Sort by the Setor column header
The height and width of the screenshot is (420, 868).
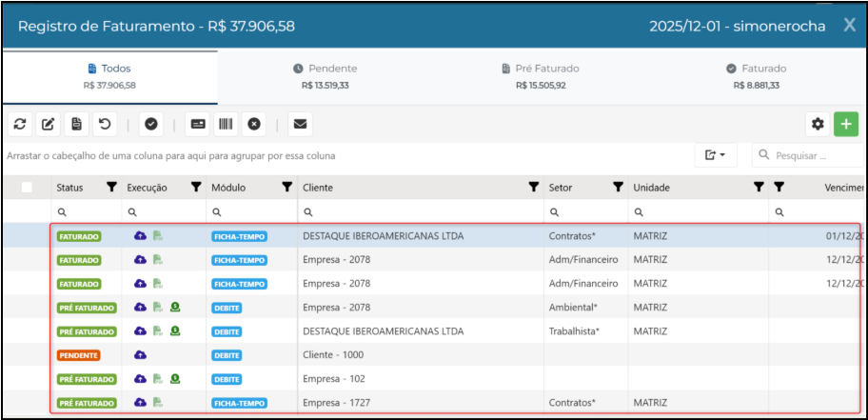[x=561, y=188]
